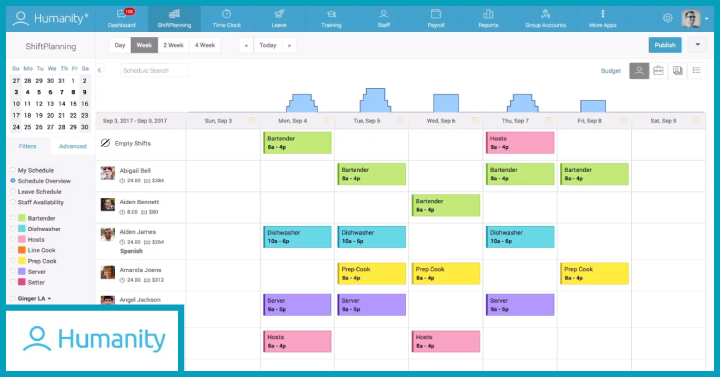Switch to list view icon
This screenshot has height=377, width=720.
[697, 71]
